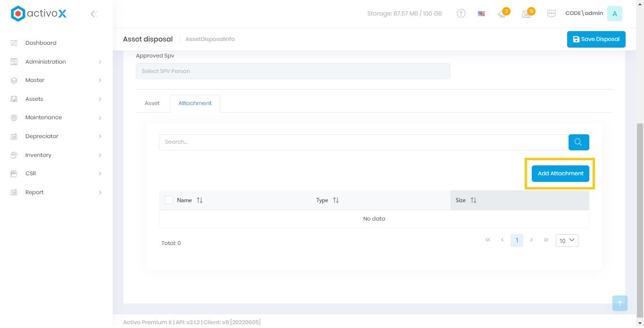This screenshot has height=328, width=644.
Task: Open notifications bell with badge 2
Action: click(x=502, y=14)
